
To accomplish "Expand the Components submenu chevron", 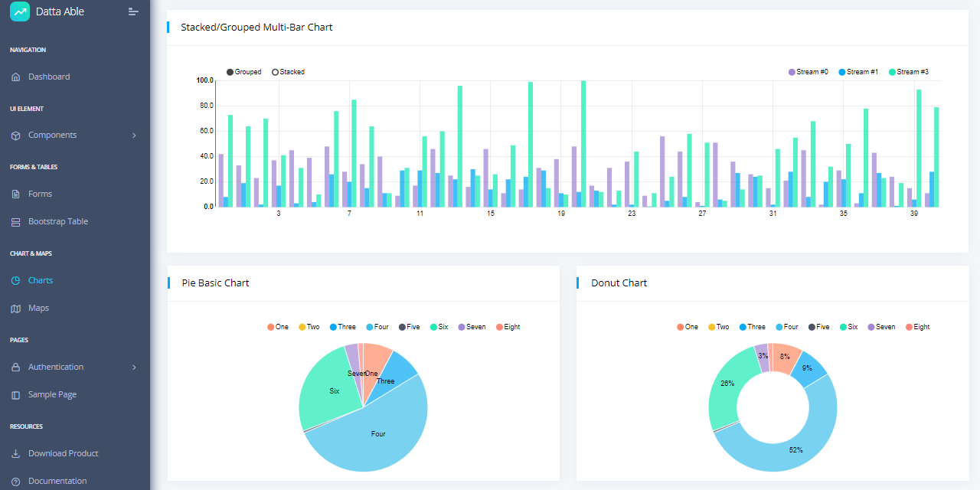I will coord(134,136).
